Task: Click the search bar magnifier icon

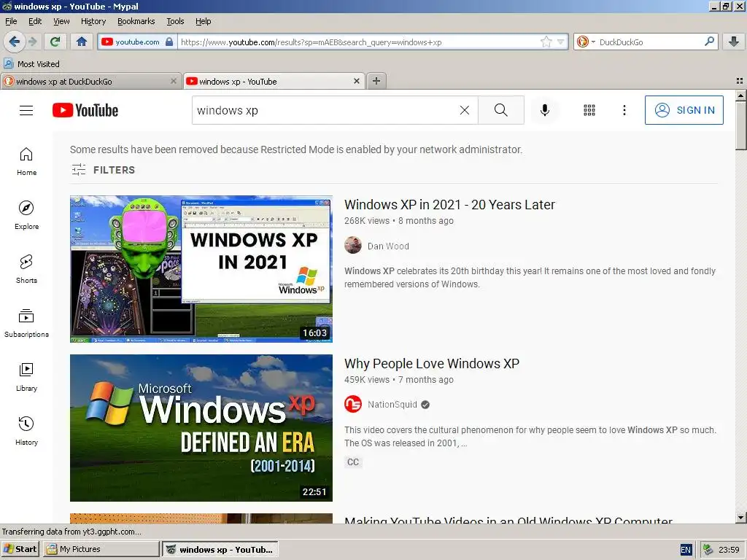Action: click(709, 42)
